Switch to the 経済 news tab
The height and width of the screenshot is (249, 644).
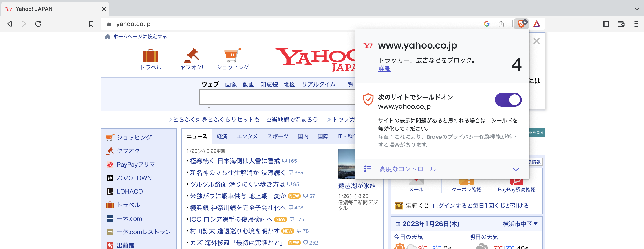coord(222,136)
